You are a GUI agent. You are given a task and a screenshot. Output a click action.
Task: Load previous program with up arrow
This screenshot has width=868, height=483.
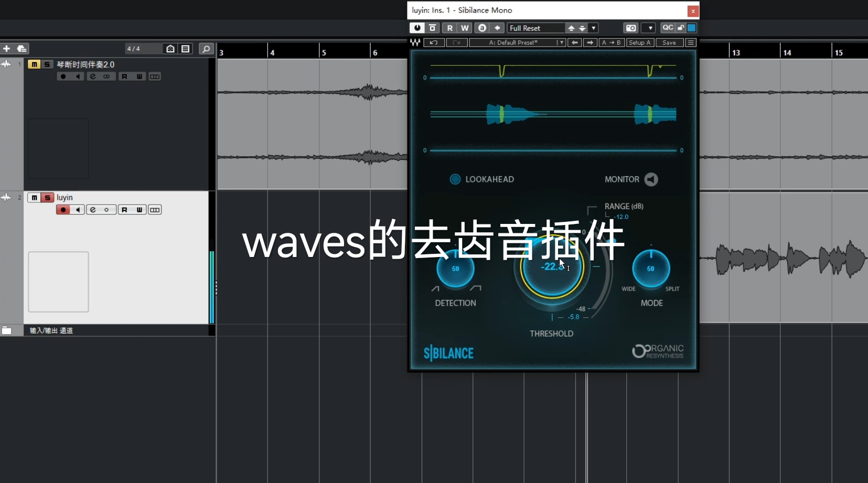tap(571, 28)
